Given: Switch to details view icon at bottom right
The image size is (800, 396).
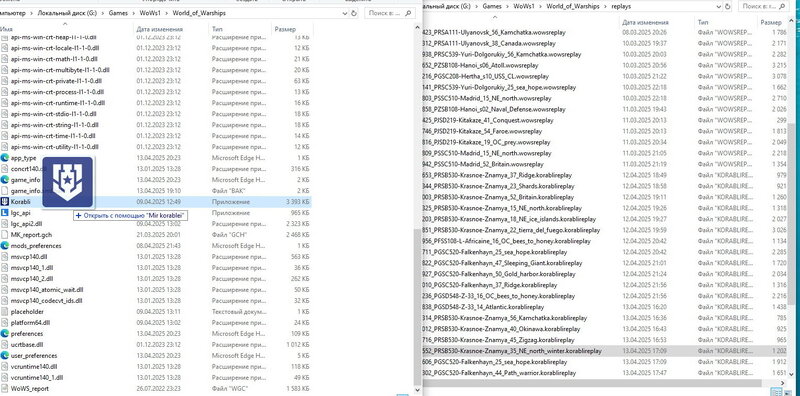Looking at the screenshot, I should pyautogui.click(x=776, y=391).
